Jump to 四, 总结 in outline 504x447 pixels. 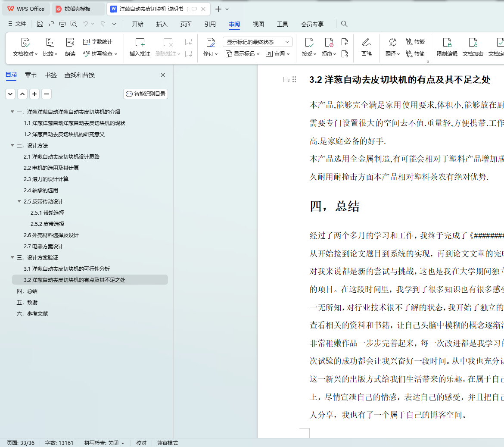click(x=27, y=291)
